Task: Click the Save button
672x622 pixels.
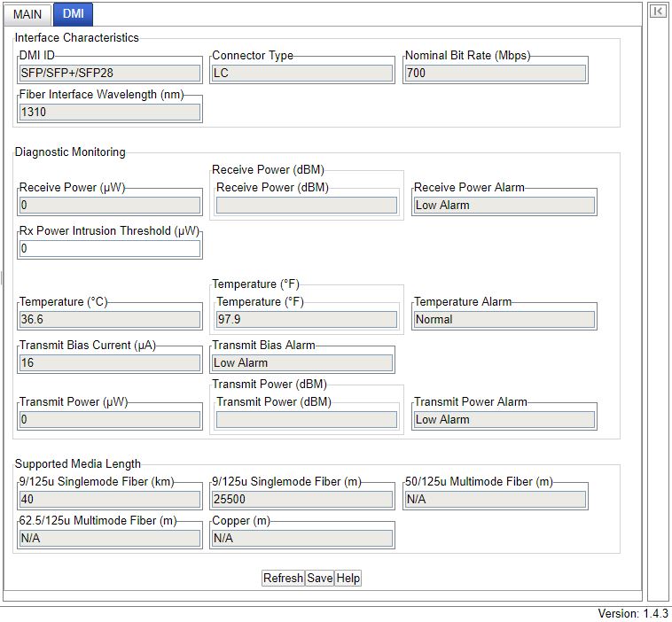Action: pyautogui.click(x=319, y=578)
